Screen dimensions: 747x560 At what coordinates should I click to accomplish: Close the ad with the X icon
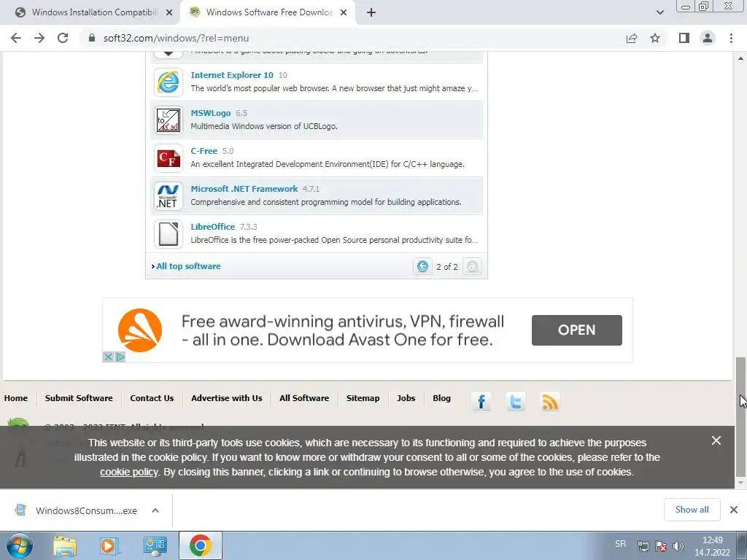[108, 357]
